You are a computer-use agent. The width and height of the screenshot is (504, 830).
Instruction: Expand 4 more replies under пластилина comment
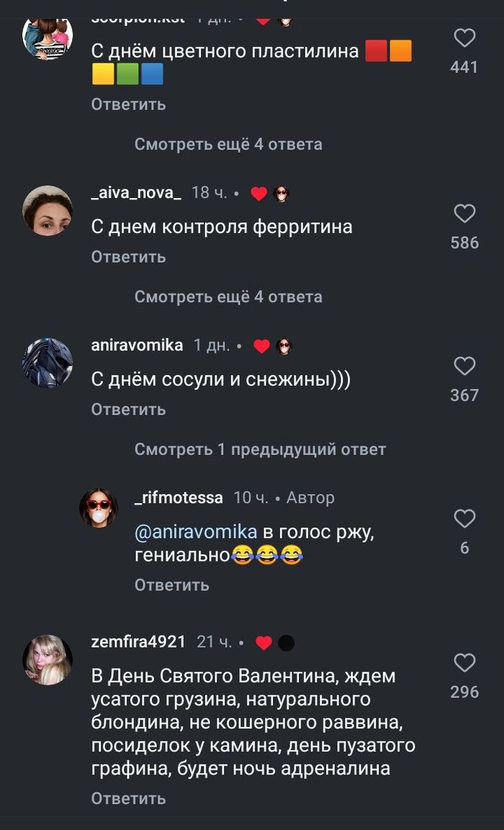pos(228,145)
